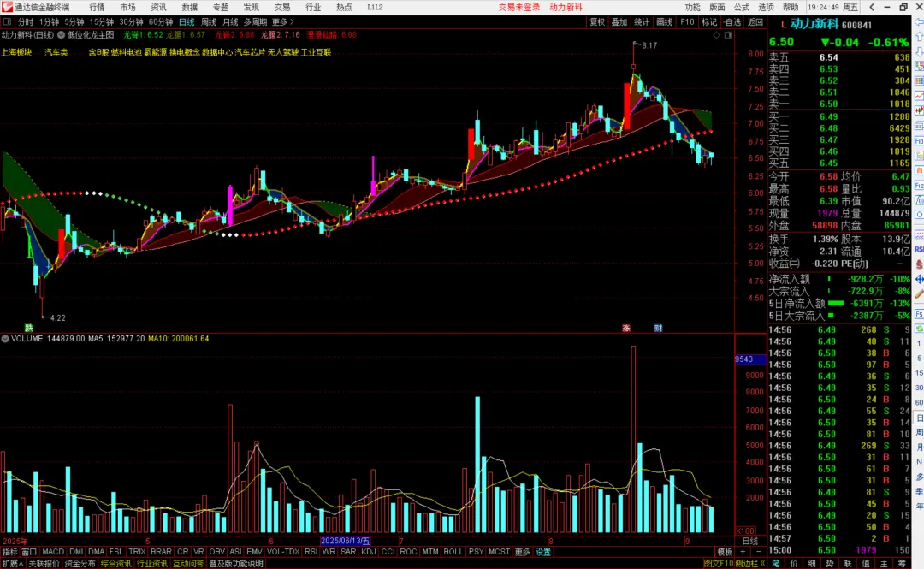Click the back arrow in title bar
This screenshot has height=569, width=924.
[x=872, y=7]
